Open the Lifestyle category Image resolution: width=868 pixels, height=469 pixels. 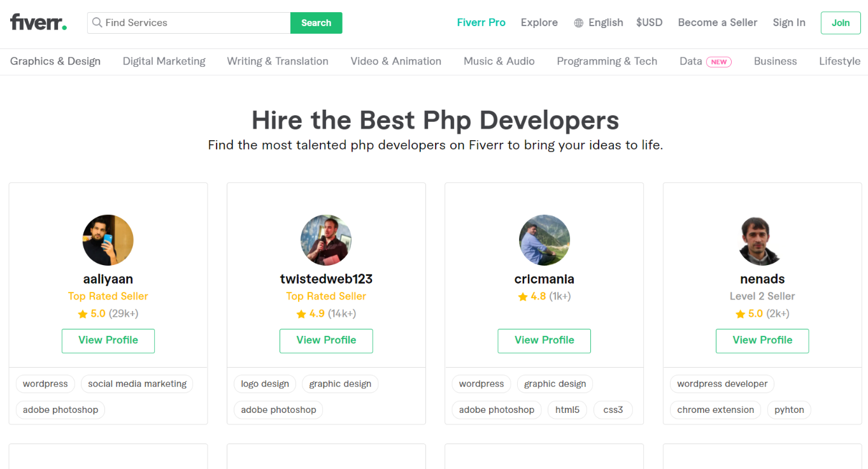840,61
